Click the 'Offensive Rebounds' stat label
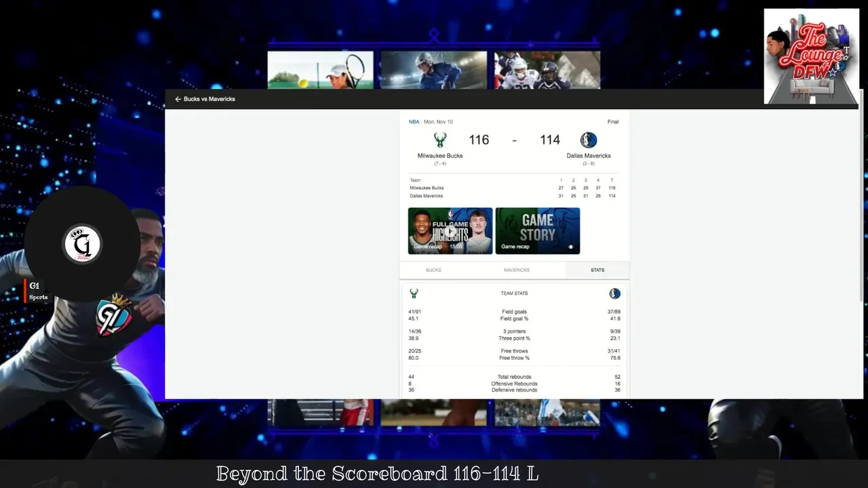This screenshot has height=488, width=868. [514, 384]
